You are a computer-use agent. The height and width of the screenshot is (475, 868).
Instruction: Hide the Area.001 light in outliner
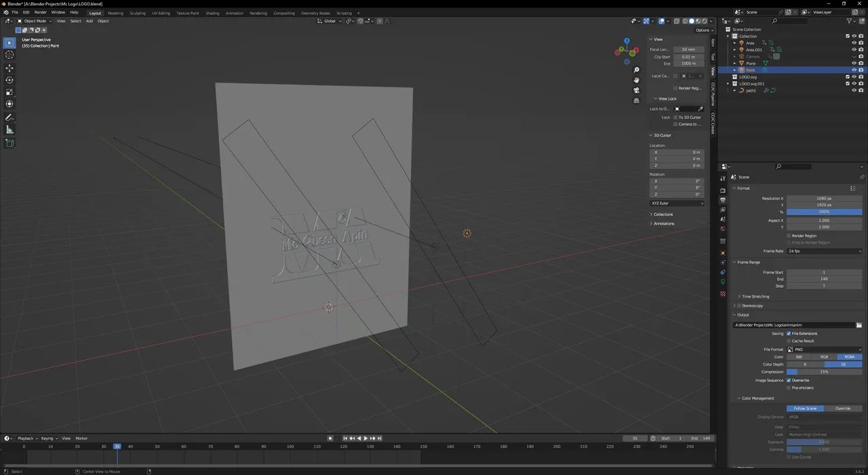(x=854, y=50)
